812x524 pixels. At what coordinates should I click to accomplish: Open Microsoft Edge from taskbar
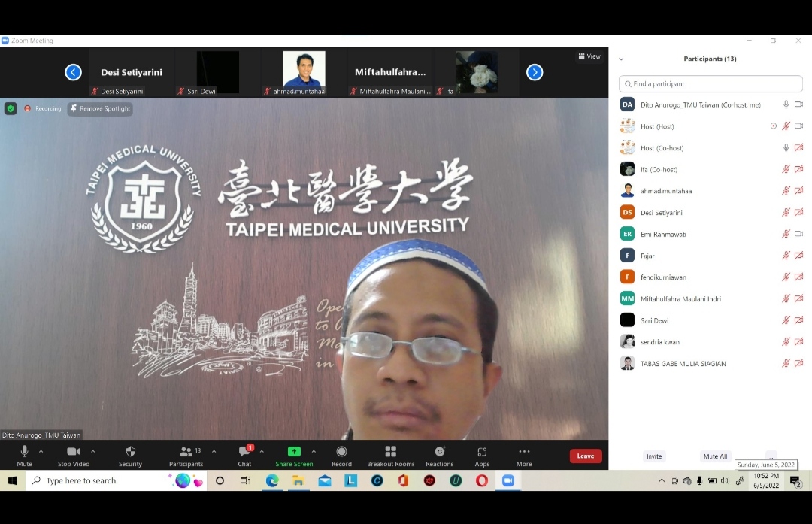272,481
